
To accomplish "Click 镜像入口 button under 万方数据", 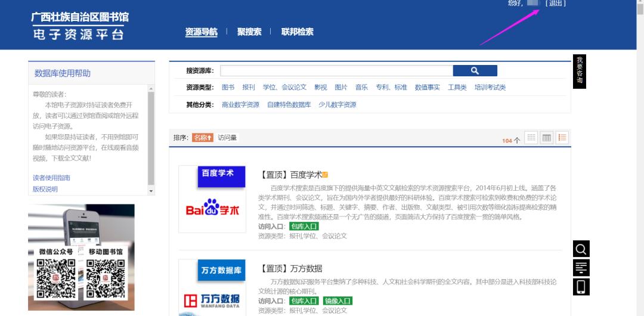I will [338, 300].
